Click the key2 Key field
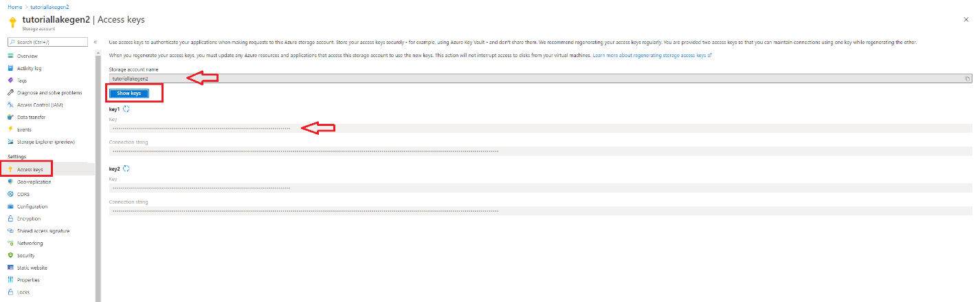 [540, 187]
